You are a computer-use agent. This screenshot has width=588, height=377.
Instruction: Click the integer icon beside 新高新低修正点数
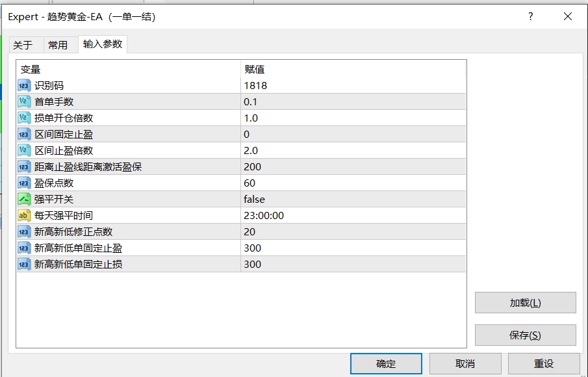click(x=24, y=232)
